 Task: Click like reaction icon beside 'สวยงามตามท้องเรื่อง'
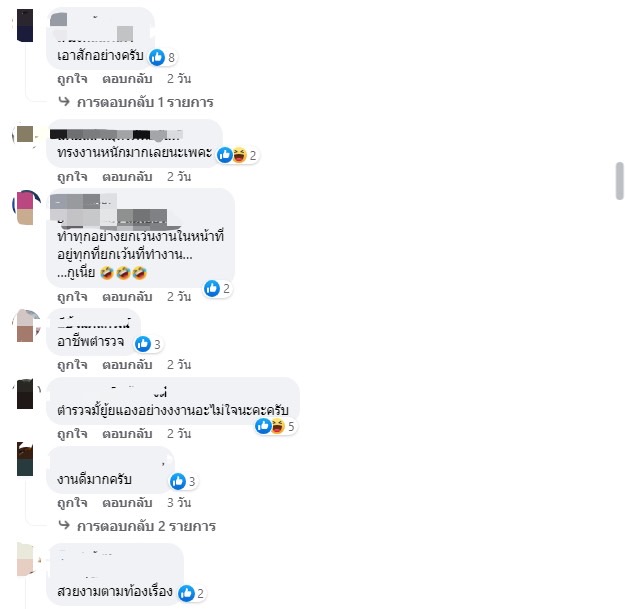186,593
